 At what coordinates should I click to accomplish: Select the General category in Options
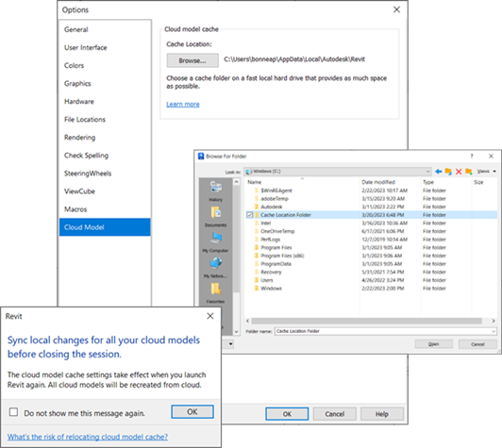(x=105, y=30)
